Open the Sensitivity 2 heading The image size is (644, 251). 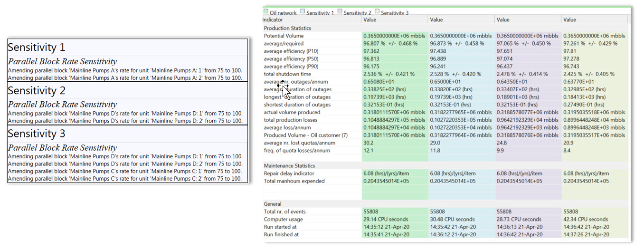pos(37,91)
